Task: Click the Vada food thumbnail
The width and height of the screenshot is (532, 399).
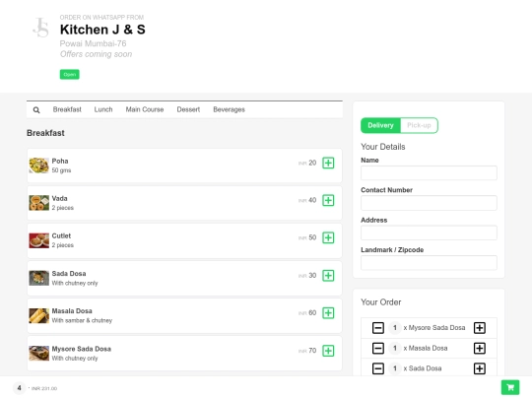Action: [39, 203]
